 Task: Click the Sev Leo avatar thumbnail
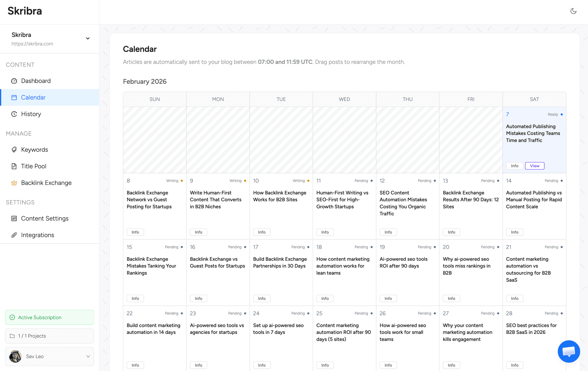coord(15,356)
